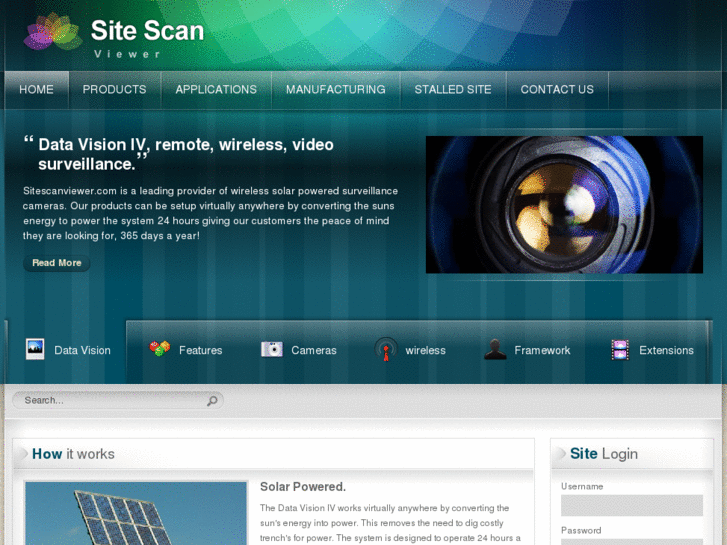Switch to the Extensions tab label

coord(666,350)
